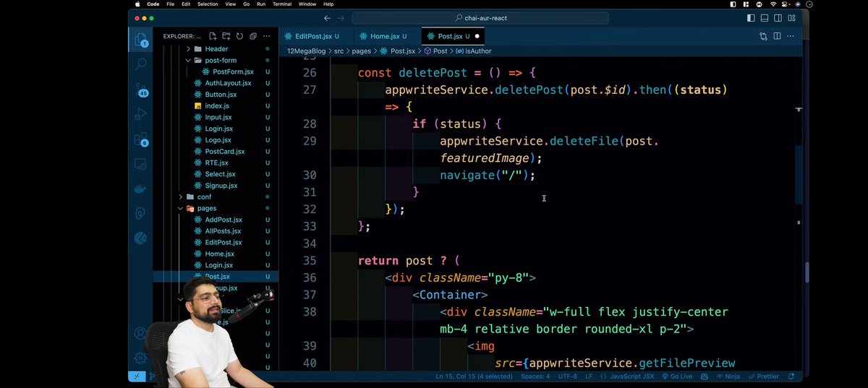This screenshot has width=868, height=388.
Task: Open the Manage gear in activity bar
Action: click(141, 358)
